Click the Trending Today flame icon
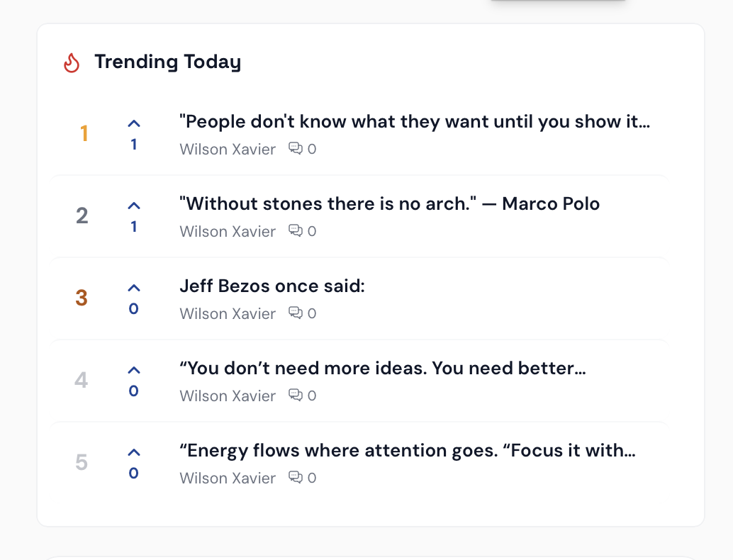 tap(72, 63)
